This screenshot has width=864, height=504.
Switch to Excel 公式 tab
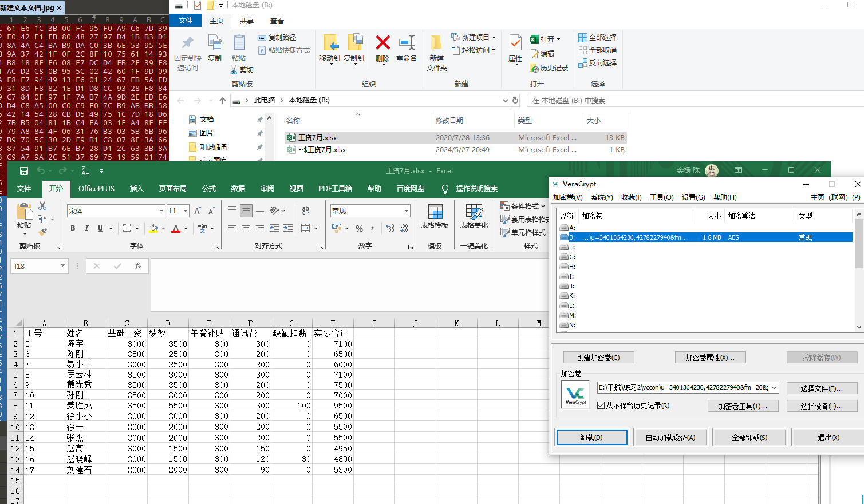tap(209, 188)
